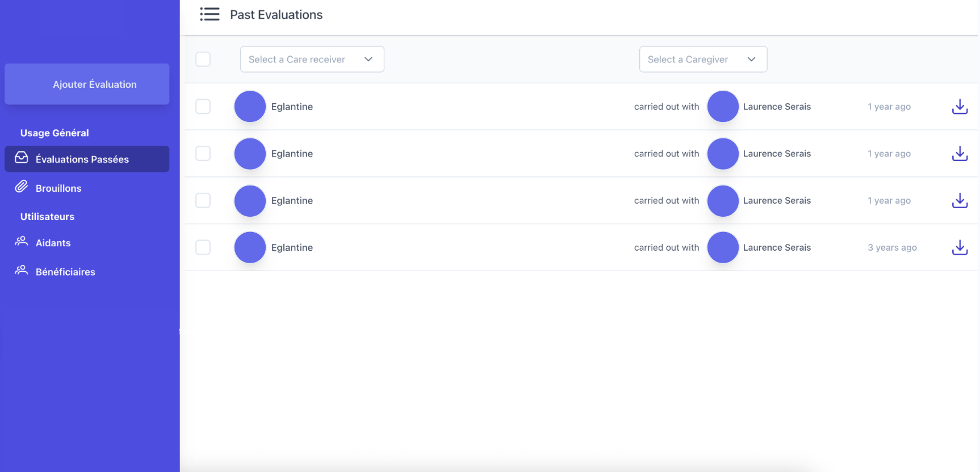This screenshot has width=980, height=472.
Task: Click Laurence Serais's avatar in the 3 years ago row
Action: click(723, 247)
